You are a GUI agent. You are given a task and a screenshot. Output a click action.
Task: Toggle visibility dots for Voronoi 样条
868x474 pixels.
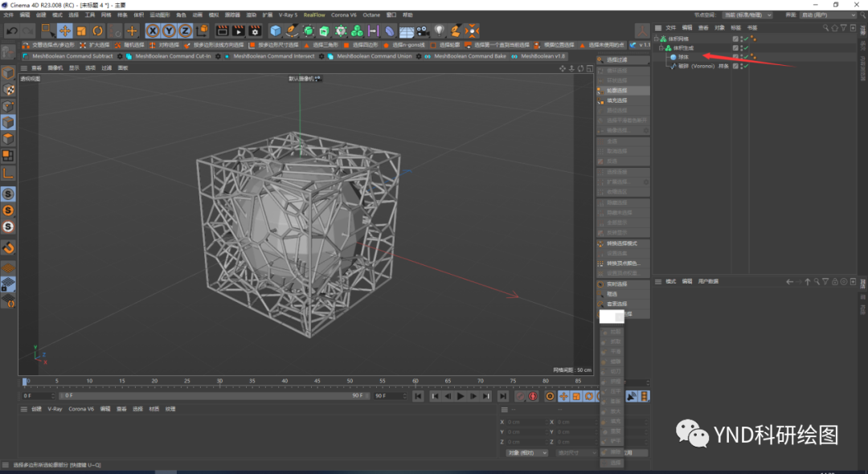point(742,66)
